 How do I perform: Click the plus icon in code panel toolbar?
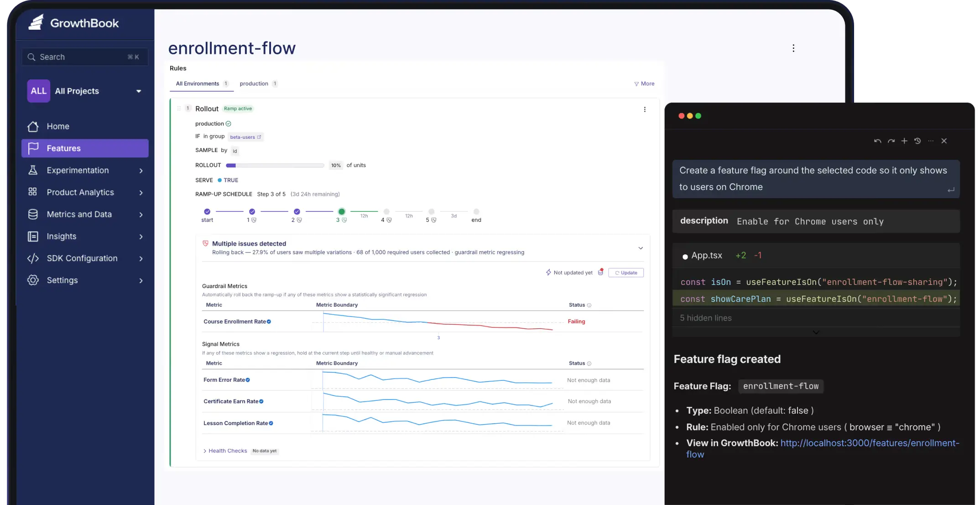pyautogui.click(x=904, y=141)
